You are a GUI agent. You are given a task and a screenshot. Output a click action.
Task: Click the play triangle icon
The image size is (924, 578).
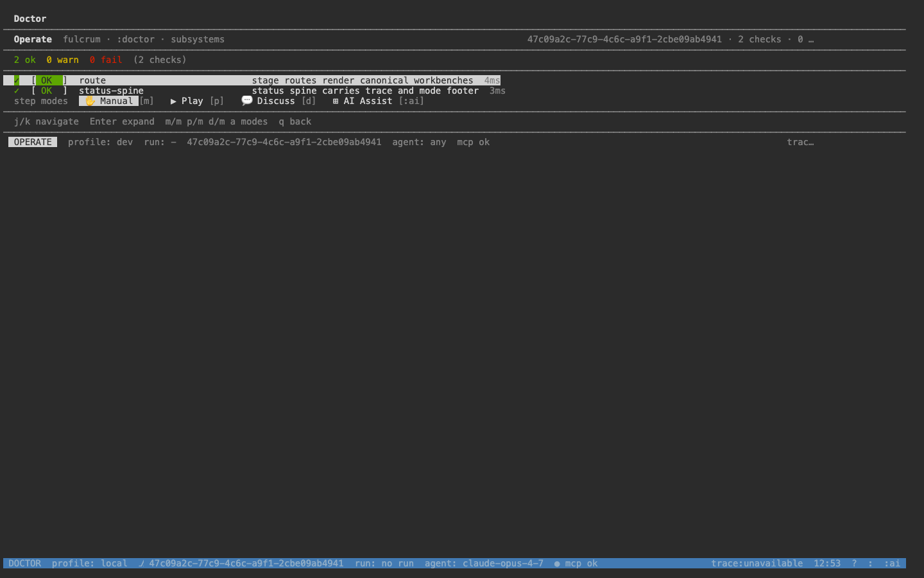click(173, 101)
